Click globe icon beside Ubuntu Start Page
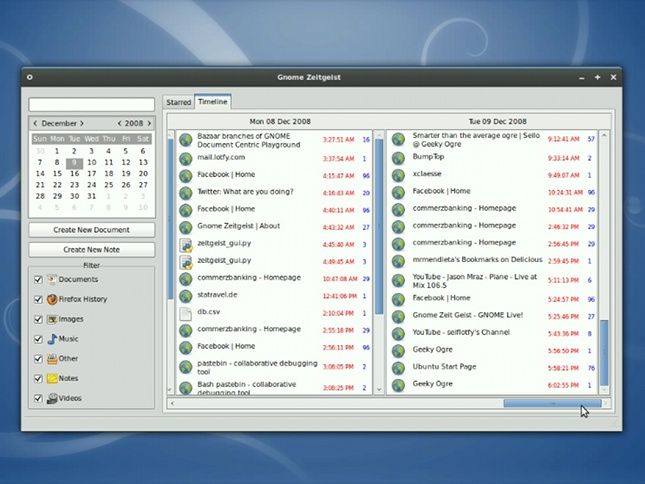The height and width of the screenshot is (484, 645). pos(398,368)
